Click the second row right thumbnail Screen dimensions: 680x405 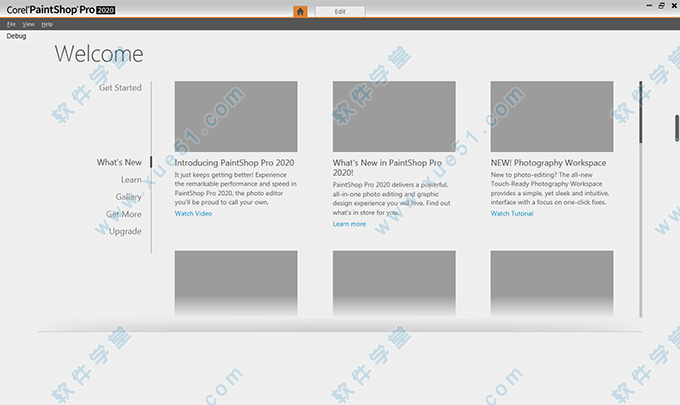(x=552, y=283)
